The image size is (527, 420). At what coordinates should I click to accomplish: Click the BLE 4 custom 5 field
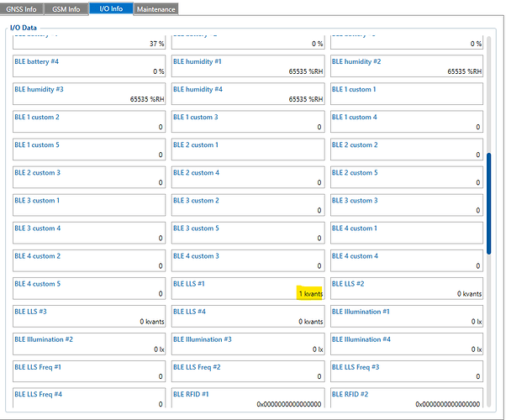pos(90,289)
